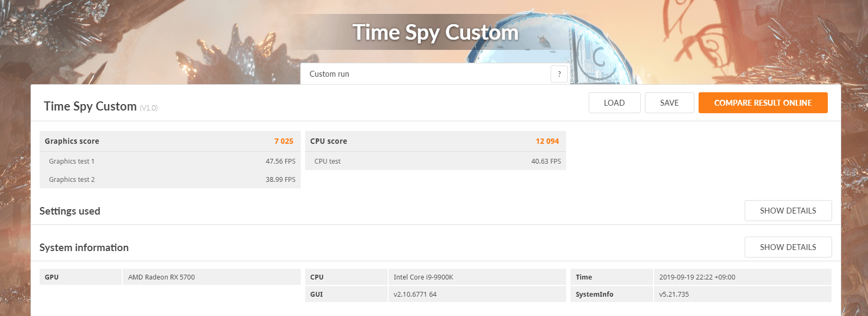This screenshot has width=868, height=316.
Task: Click the V1.0 version label
Action: [x=149, y=108]
